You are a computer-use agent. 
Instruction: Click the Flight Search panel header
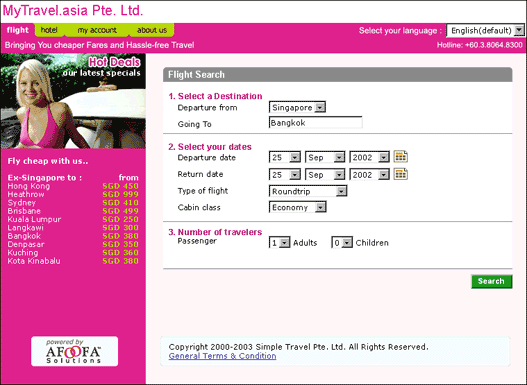tap(338, 75)
